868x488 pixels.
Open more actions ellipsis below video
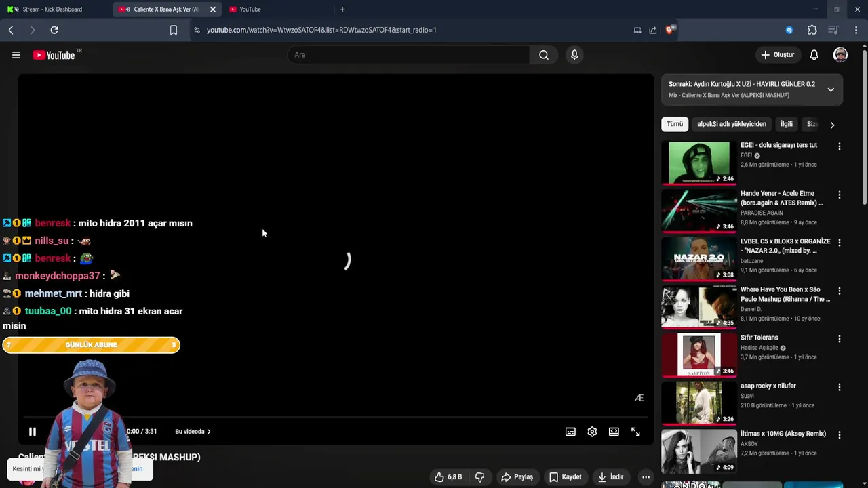tap(646, 477)
